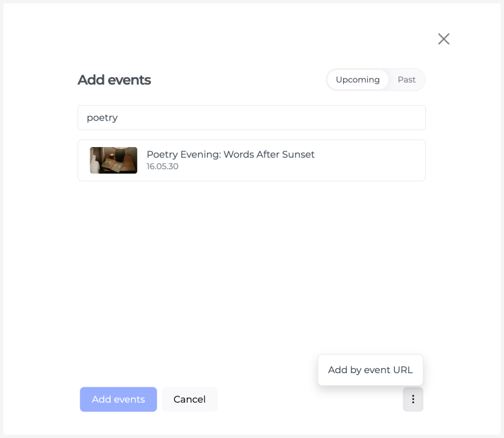This screenshot has width=504, height=438.
Task: Click the Poetry Evening: Words After Sunset title
Action: (x=231, y=154)
